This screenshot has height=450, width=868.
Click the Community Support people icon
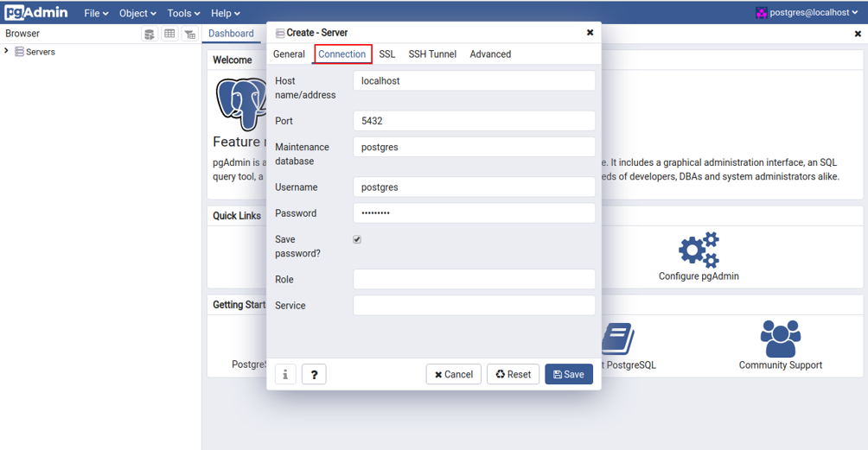[780, 339]
